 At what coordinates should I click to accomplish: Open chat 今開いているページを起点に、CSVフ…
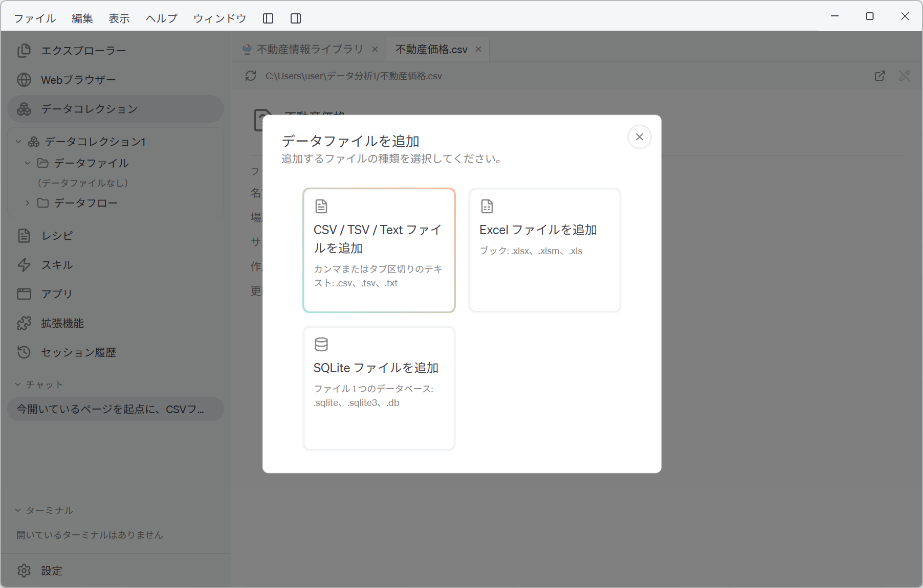116,409
